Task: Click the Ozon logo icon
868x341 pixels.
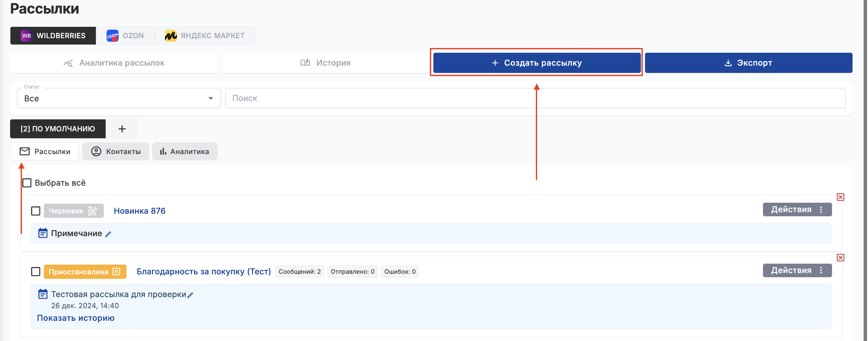Action: [x=112, y=35]
